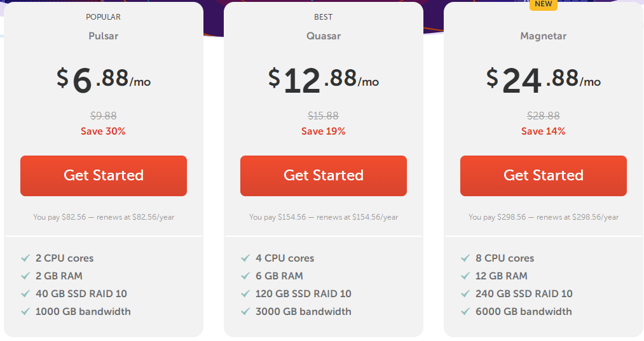
Task: Select the Quasar plan title
Action: pyautogui.click(x=324, y=36)
